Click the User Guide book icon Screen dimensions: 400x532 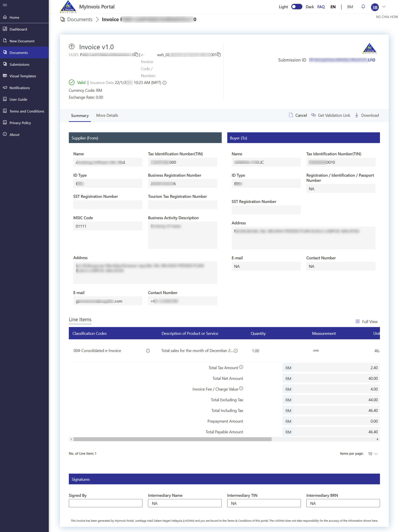(5, 99)
